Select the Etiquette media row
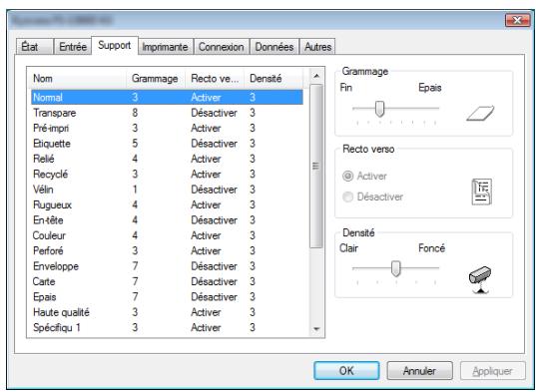Image resolution: width=536 pixels, height=392 pixels. click(x=167, y=144)
